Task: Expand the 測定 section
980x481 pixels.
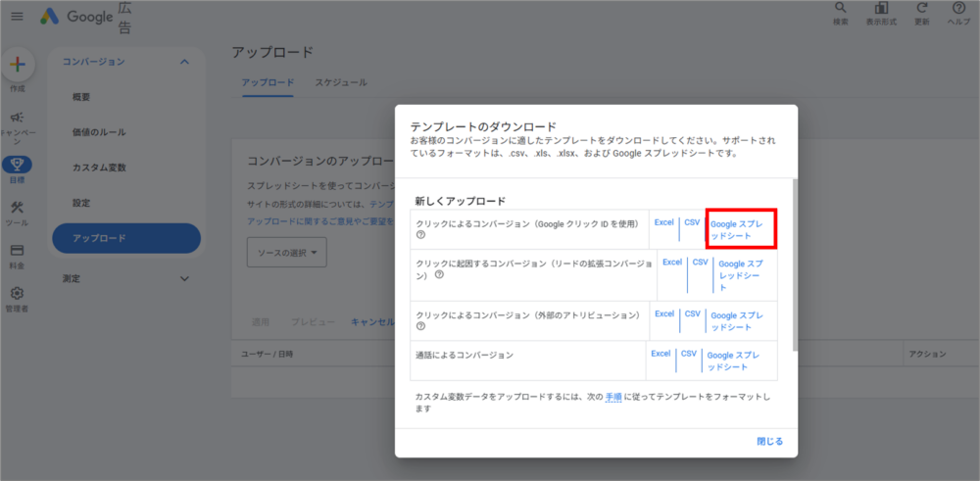Action: coord(184,279)
